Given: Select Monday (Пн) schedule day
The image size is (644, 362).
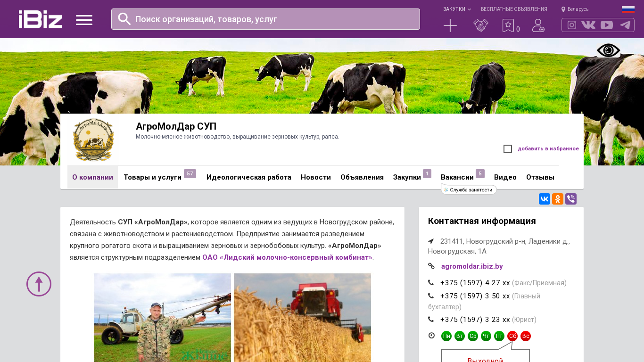Looking at the screenshot, I should [x=446, y=336].
